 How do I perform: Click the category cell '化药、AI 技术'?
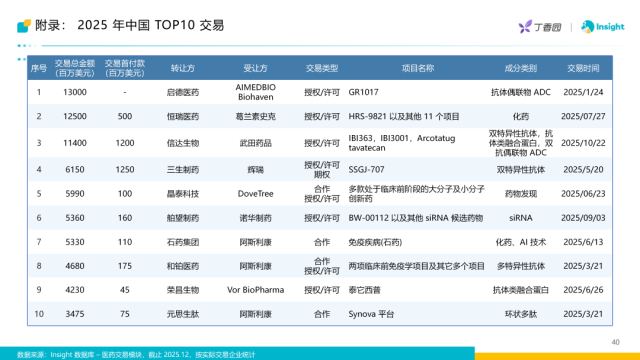(520, 242)
